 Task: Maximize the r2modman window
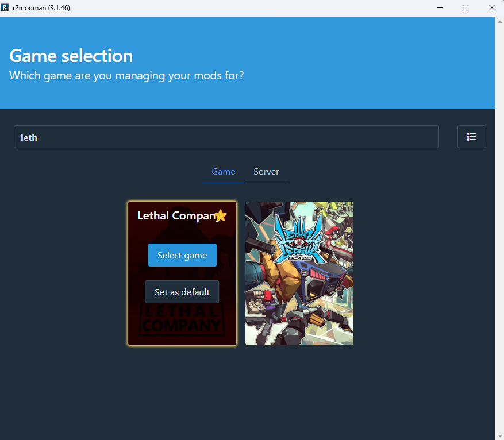click(465, 7)
